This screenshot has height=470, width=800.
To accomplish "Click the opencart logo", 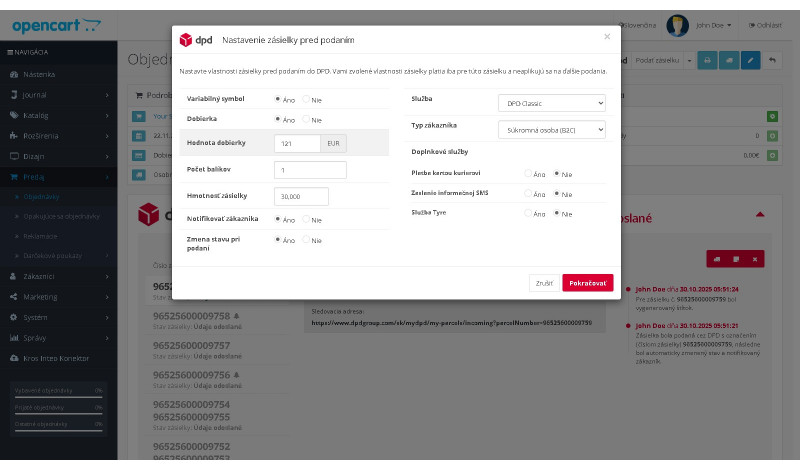I will (x=56, y=26).
